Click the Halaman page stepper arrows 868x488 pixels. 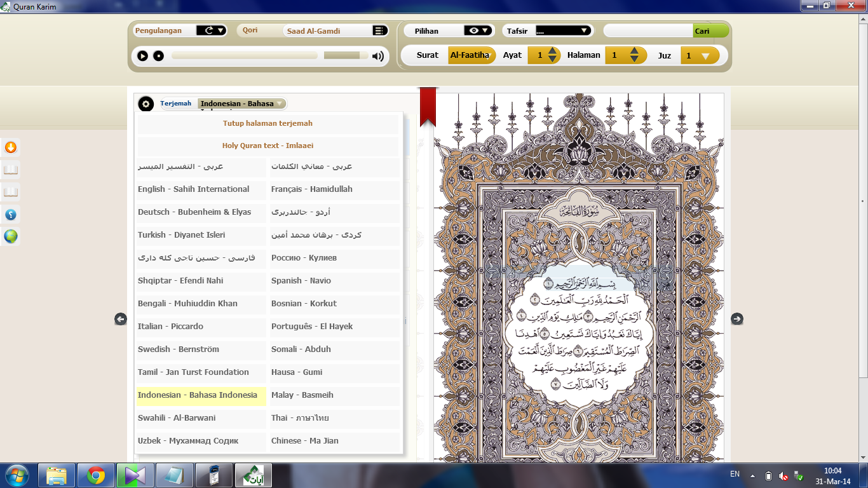coord(634,55)
